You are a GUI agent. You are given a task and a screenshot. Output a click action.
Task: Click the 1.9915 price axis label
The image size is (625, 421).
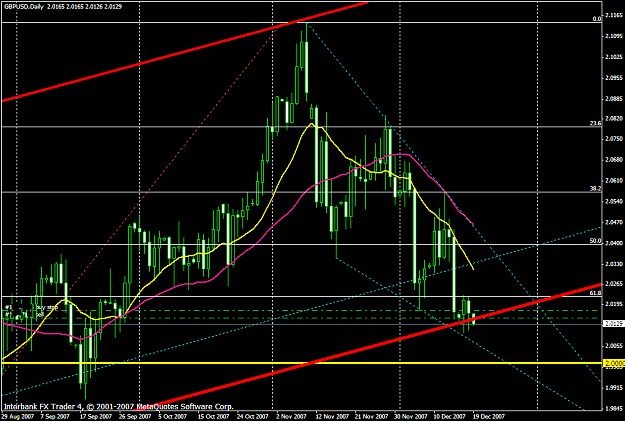pos(614,387)
